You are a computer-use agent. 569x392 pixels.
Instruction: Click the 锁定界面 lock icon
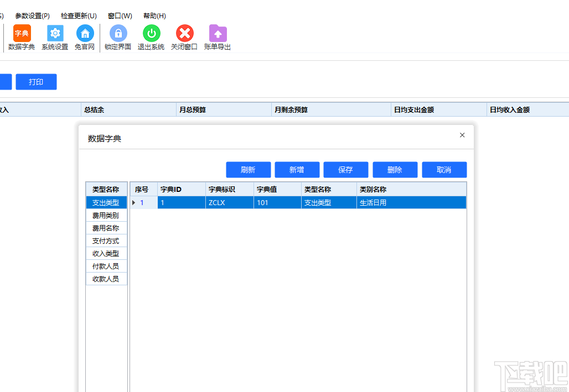point(118,38)
